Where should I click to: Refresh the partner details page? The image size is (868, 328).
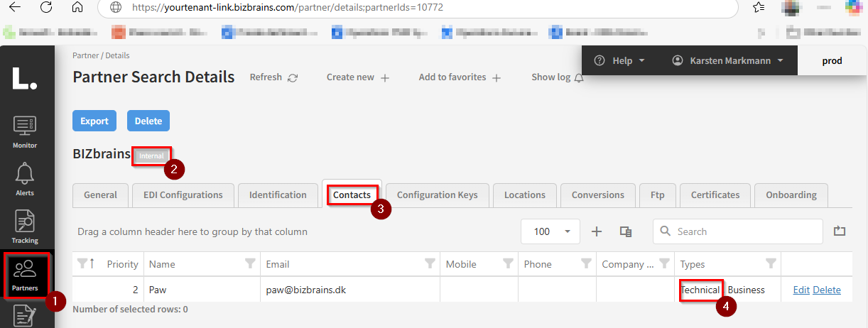pyautogui.click(x=273, y=77)
